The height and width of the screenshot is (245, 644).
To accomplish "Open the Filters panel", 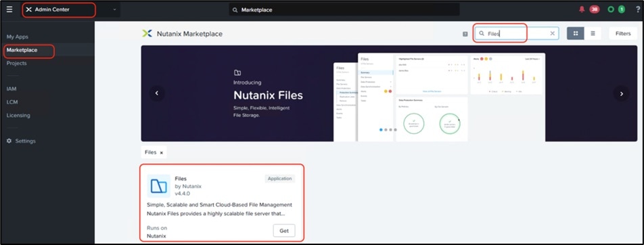I will pyautogui.click(x=623, y=34).
